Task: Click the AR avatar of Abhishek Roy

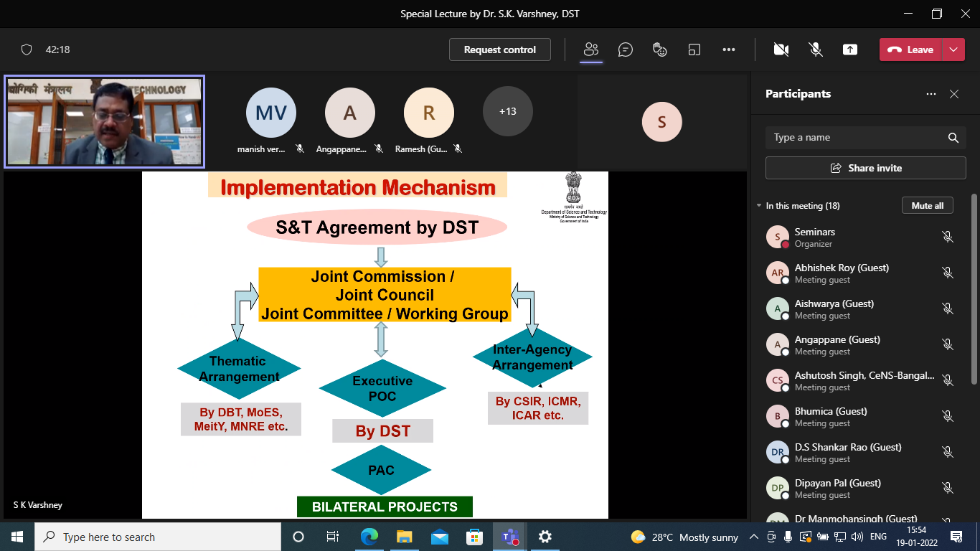Action: tap(778, 273)
